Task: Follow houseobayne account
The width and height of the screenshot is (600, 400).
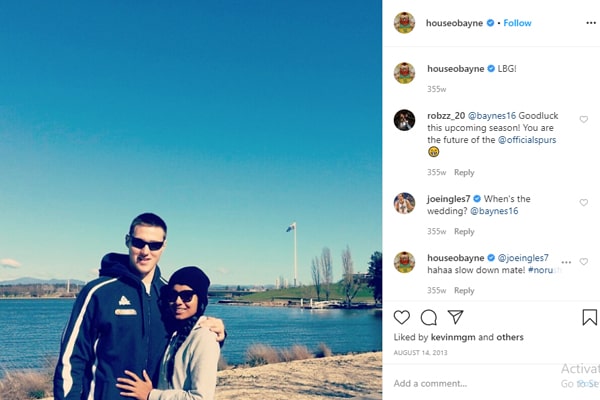Action: [517, 23]
